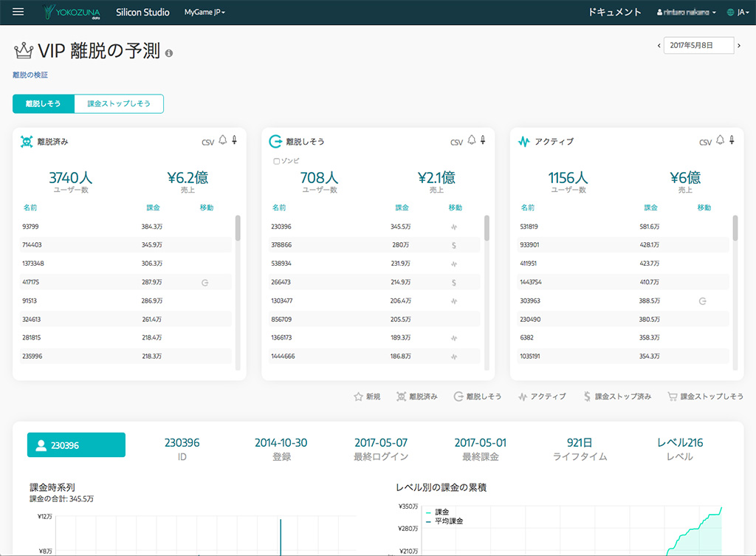The height and width of the screenshot is (556, 756).
Task: Toggle the ゾンビ checkbox
Action: pos(276,161)
